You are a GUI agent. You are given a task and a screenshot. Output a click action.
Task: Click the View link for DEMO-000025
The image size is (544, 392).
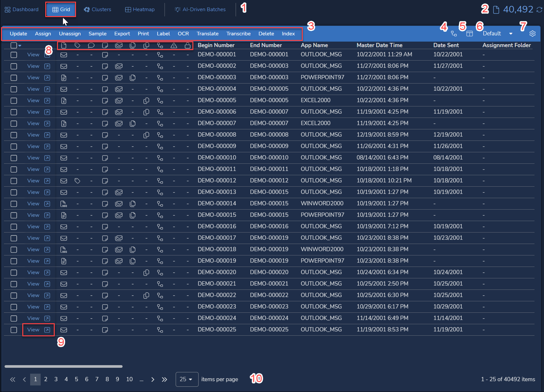[33, 330]
